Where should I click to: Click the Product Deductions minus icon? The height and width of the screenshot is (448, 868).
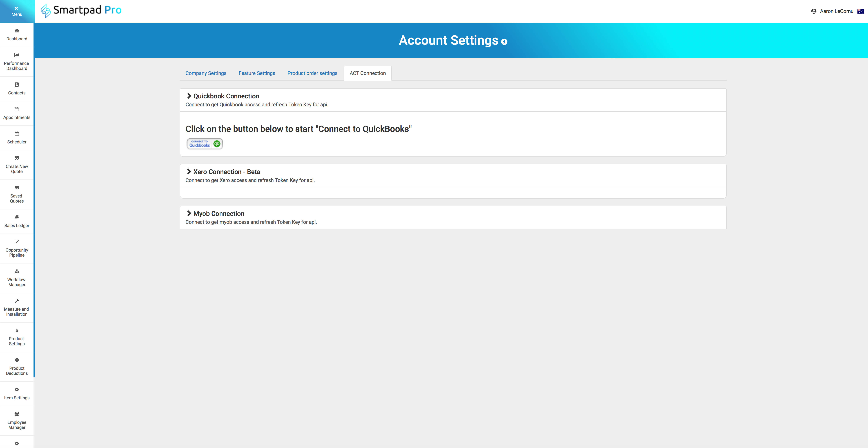click(x=17, y=360)
